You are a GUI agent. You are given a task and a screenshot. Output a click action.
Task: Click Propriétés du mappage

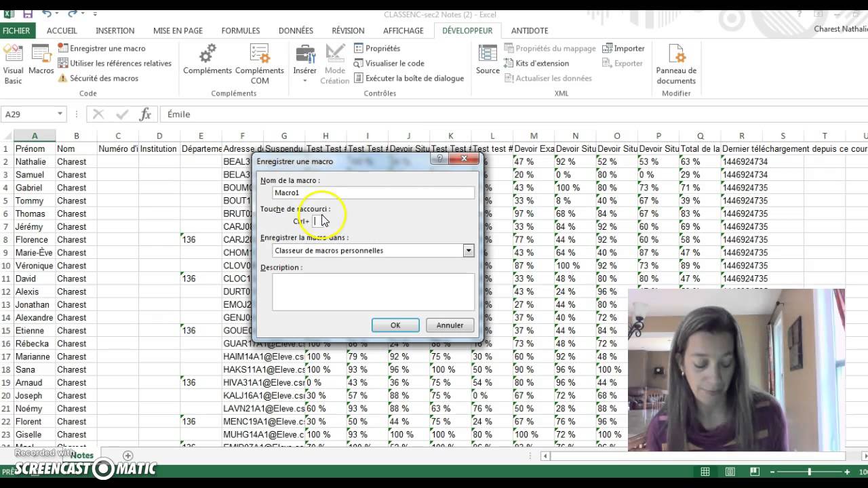pos(550,48)
